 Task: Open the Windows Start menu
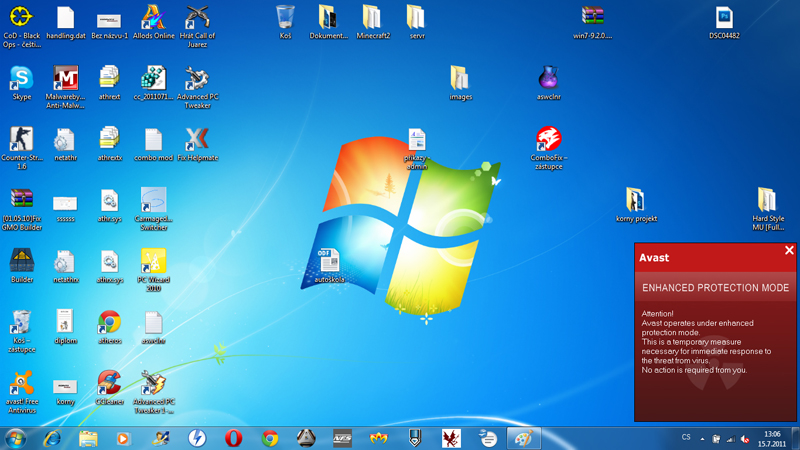[x=15, y=438]
